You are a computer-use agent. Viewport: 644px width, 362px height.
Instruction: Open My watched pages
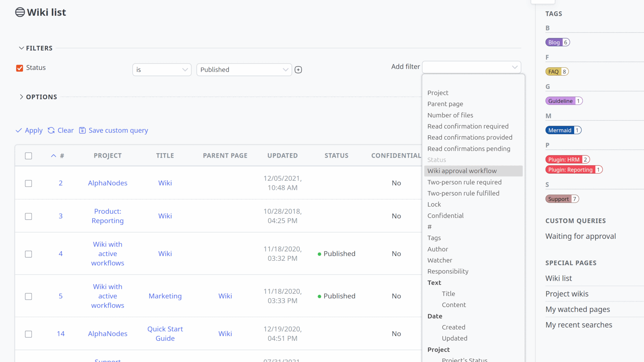pyautogui.click(x=577, y=309)
